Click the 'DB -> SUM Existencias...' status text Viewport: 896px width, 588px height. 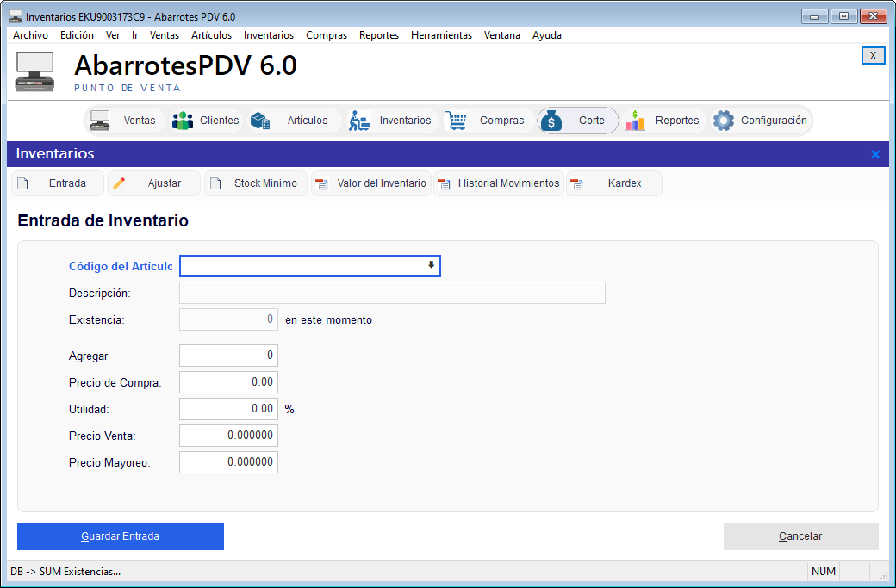65,572
